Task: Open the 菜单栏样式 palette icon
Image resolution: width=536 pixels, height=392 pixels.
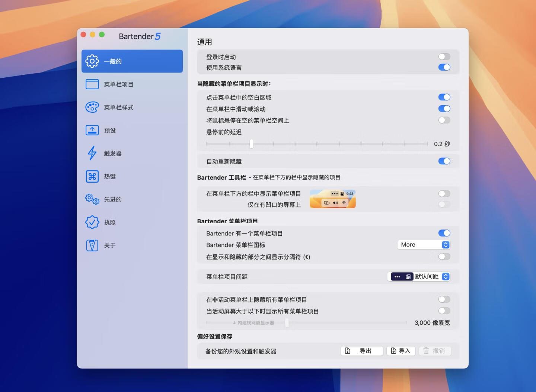Action: point(92,107)
